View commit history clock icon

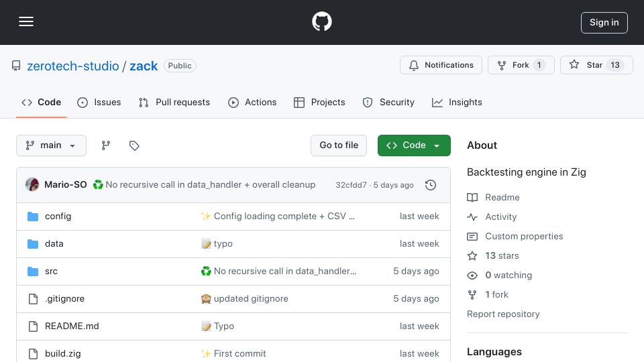click(431, 185)
